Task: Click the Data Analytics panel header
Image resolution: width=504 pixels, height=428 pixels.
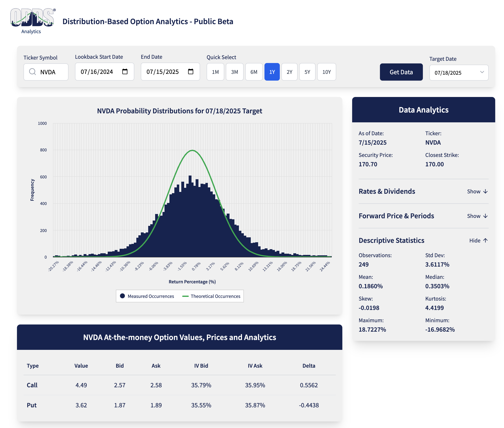Action: (423, 110)
